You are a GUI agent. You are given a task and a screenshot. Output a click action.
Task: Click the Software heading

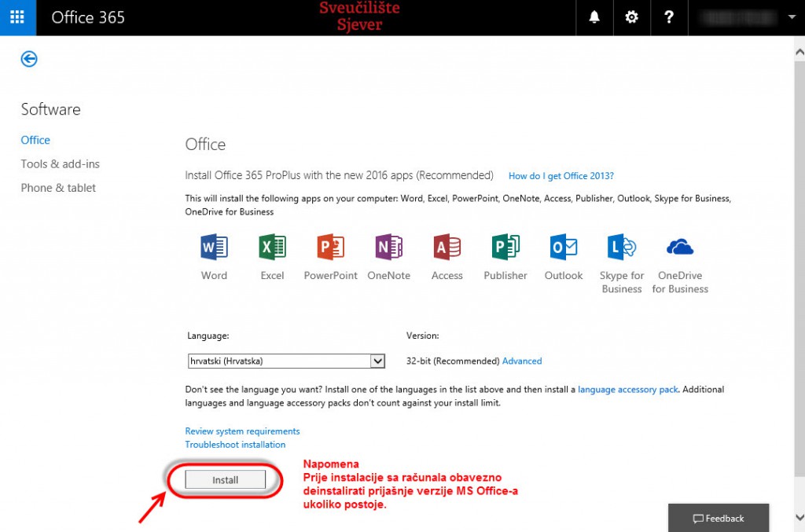pyautogui.click(x=50, y=109)
